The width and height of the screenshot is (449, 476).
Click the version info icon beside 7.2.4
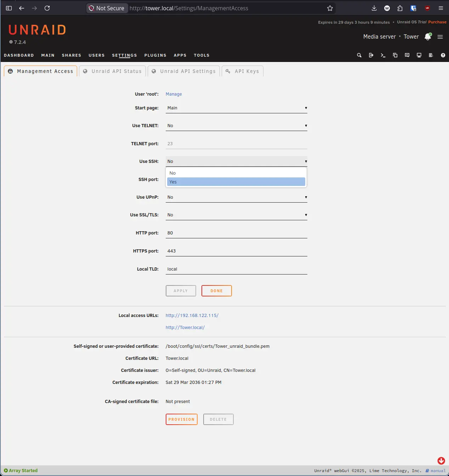click(x=11, y=42)
